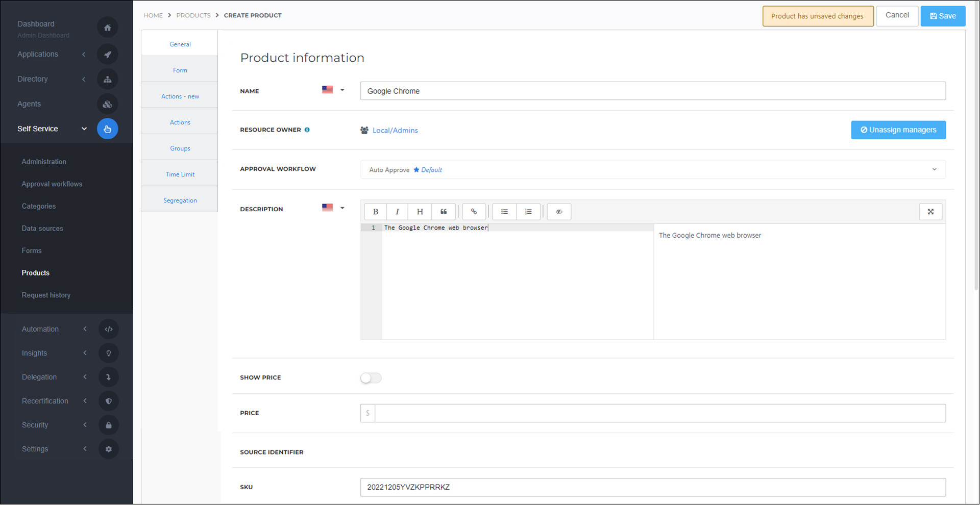
Task: Insert a link using the link icon
Action: point(474,212)
